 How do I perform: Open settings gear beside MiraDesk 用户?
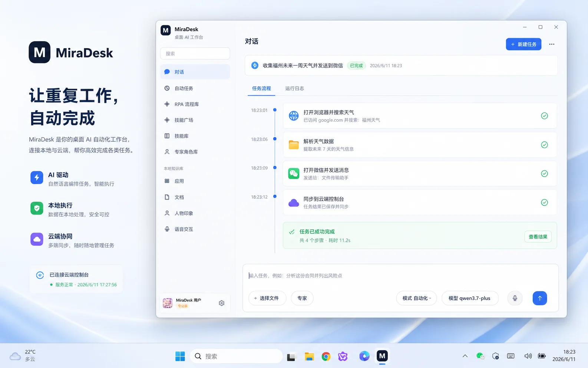pyautogui.click(x=222, y=303)
